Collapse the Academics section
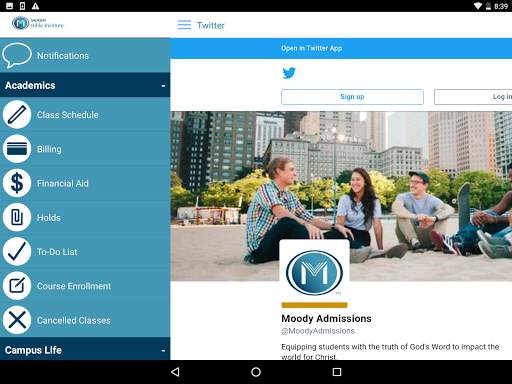Image resolution: width=512 pixels, height=384 pixels. coord(85,85)
